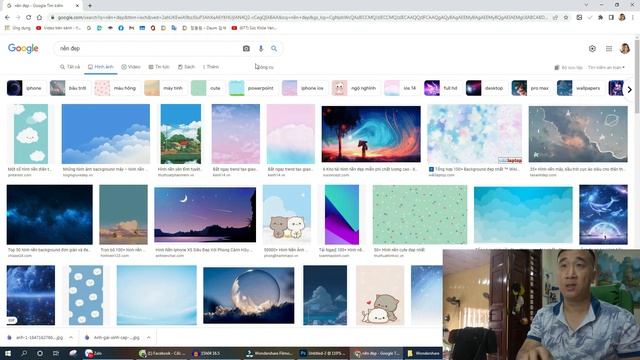Bookmark this page with the star icon
The image size is (640, 360).
click(x=566, y=17)
